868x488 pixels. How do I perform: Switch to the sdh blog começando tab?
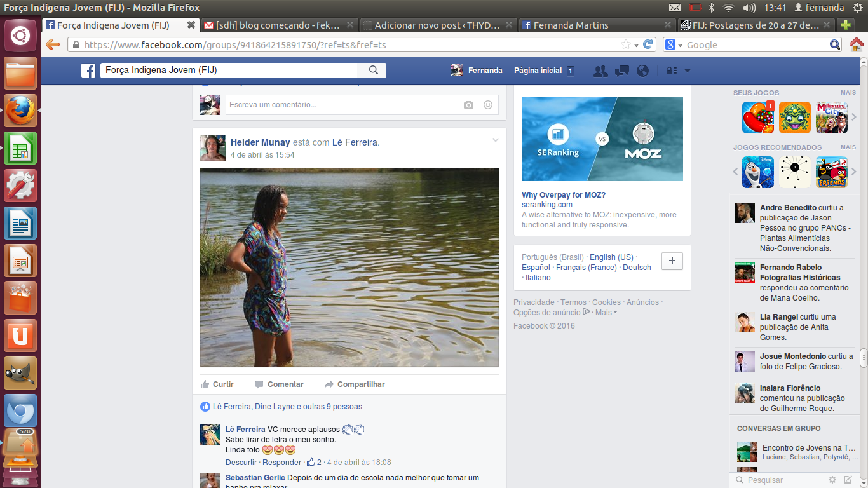click(x=280, y=25)
